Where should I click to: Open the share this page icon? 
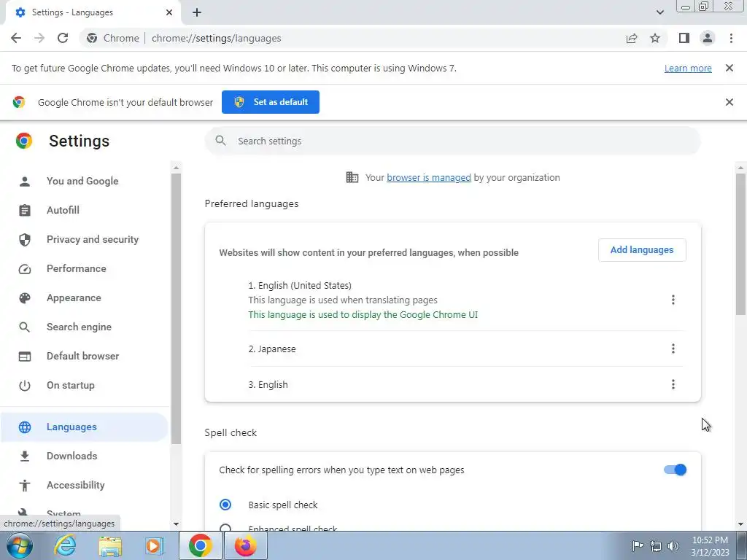(632, 38)
